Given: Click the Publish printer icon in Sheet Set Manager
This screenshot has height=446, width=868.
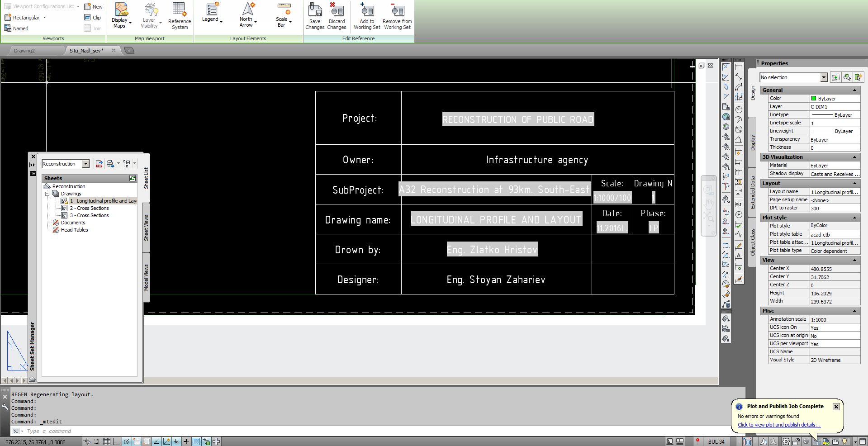Looking at the screenshot, I should tap(110, 164).
